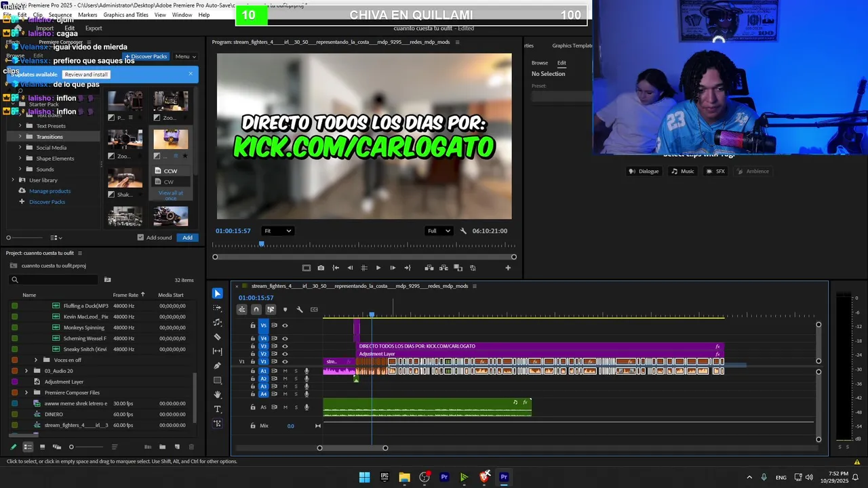Open the Full playback resolution dropdown

click(x=438, y=231)
